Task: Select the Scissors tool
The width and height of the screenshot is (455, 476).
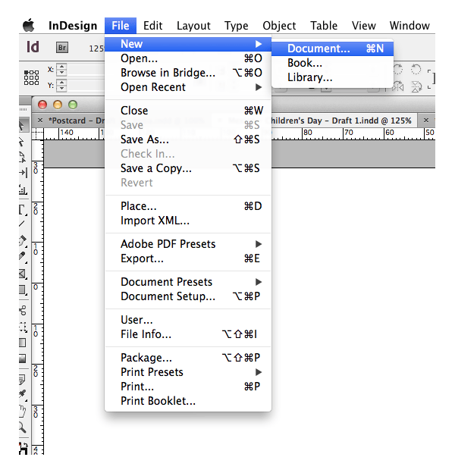Action: pos(23,310)
